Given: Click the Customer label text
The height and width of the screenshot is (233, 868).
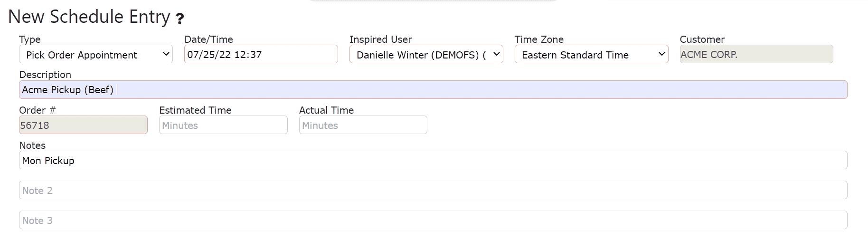Looking at the screenshot, I should (702, 39).
